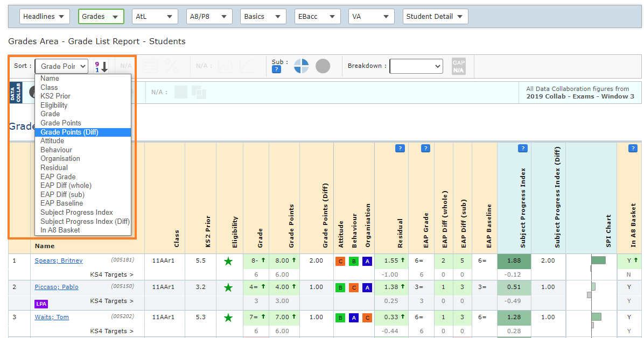Image resolution: width=644 pixels, height=338 pixels.
Task: Click help icon above In A8 Basket
Action: pos(633,149)
